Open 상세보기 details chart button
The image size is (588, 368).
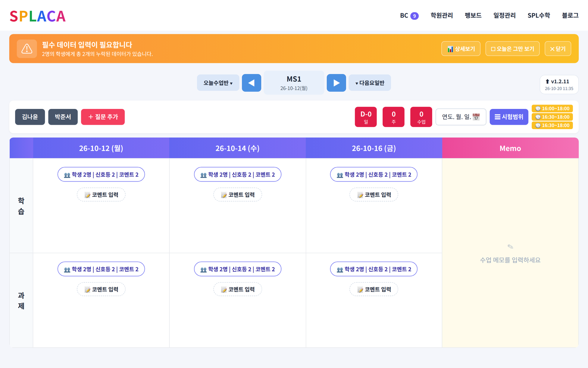tap(461, 49)
